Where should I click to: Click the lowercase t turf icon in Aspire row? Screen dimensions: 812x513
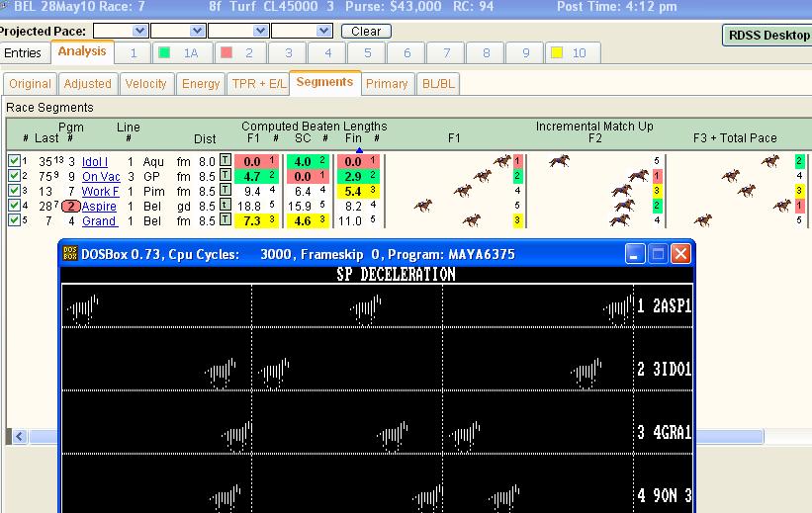tap(226, 205)
